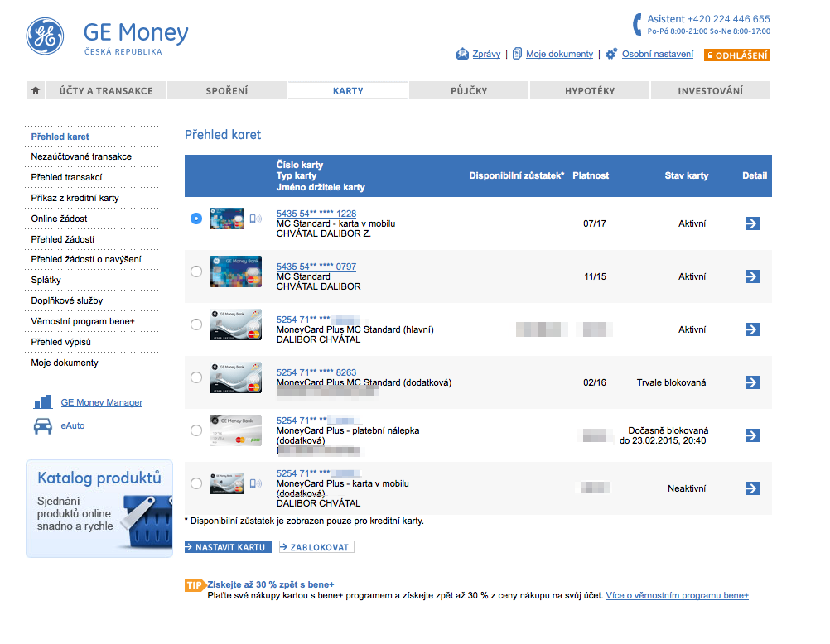
Task: Click the GE logo icon
Action: (45, 36)
